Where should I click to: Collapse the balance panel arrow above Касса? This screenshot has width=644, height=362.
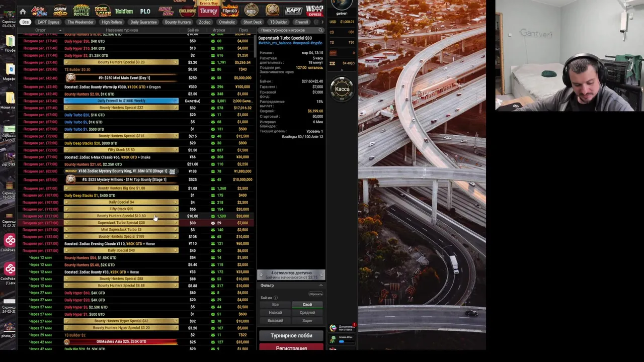point(342,70)
